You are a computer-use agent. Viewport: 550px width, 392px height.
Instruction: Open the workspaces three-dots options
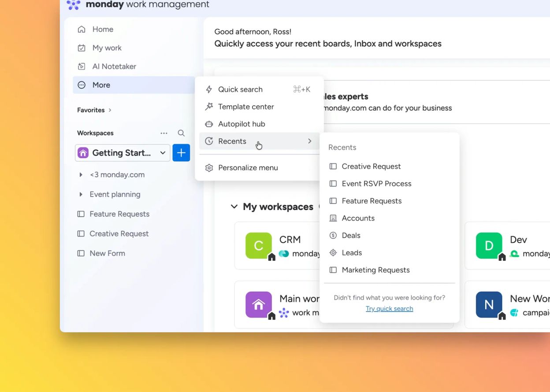pyautogui.click(x=164, y=133)
